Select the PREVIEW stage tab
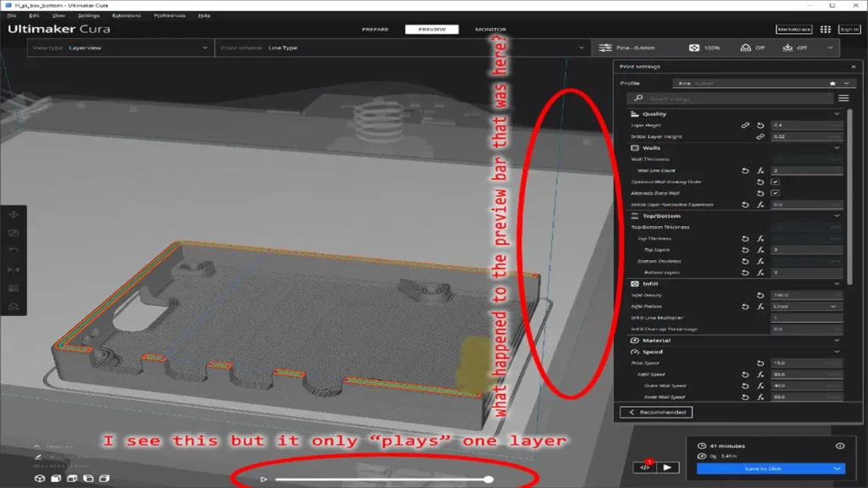868x488 pixels. click(x=431, y=30)
